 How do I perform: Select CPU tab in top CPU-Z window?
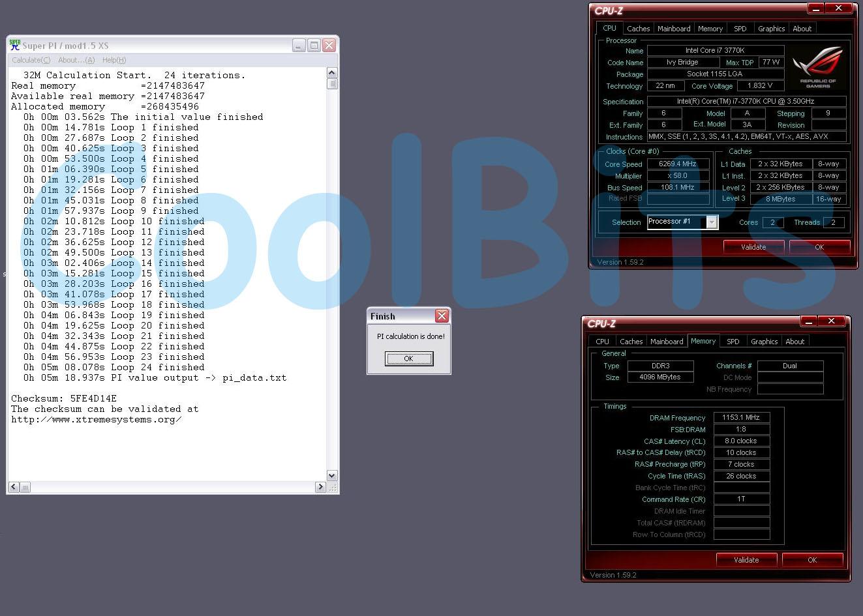[x=609, y=28]
